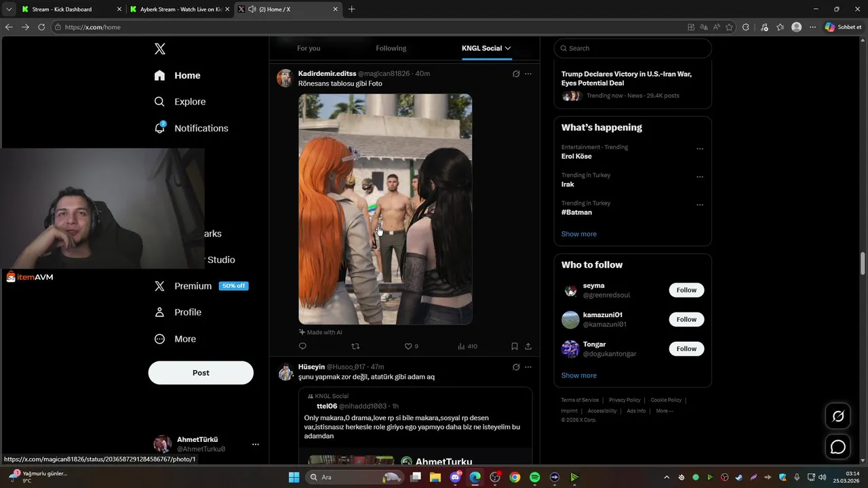
Task: Repost the Rönesans tablosu post
Action: pos(355,346)
